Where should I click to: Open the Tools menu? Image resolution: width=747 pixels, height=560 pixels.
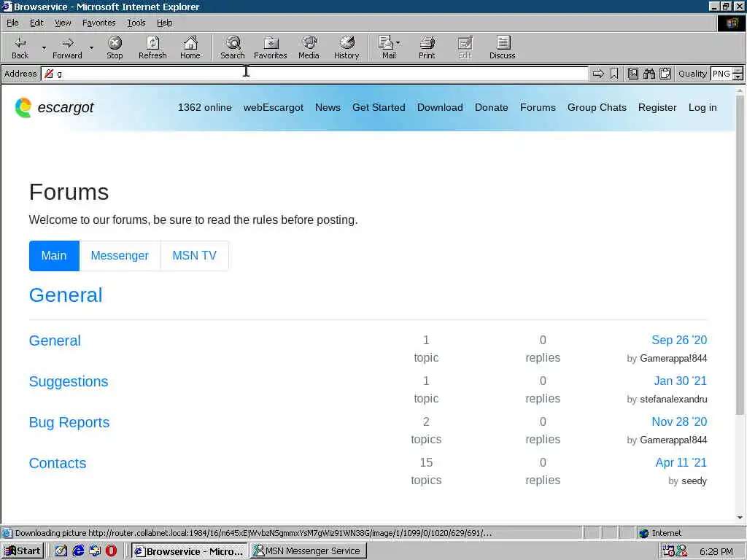point(136,23)
